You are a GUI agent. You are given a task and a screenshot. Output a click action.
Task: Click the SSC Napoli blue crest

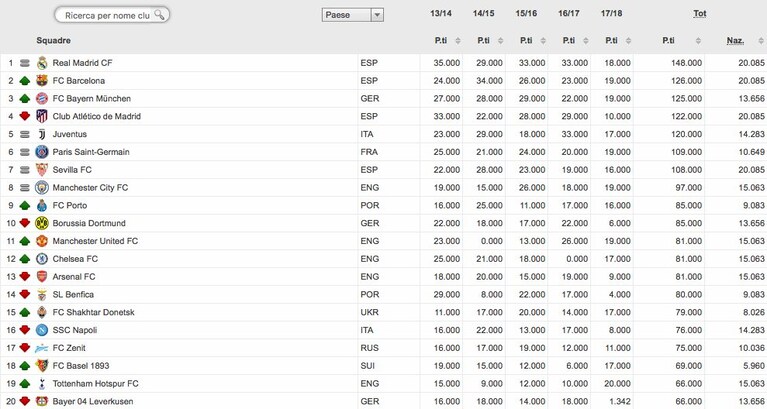point(42,330)
